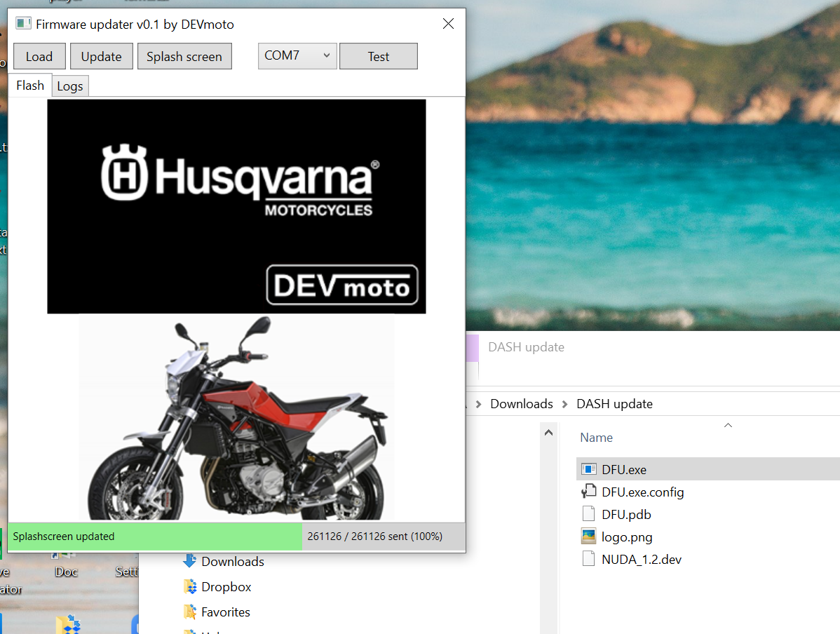This screenshot has width=840, height=634.
Task: Click the Test button
Action: (379, 57)
